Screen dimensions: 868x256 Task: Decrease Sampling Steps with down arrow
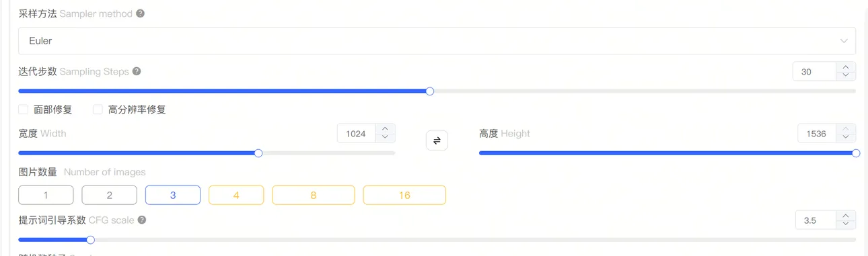(x=846, y=76)
